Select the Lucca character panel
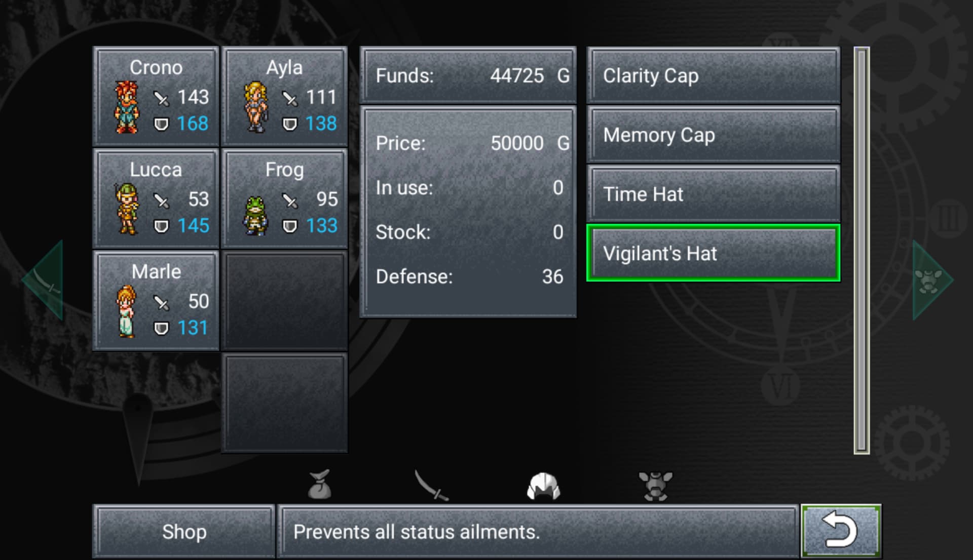Screen dimensions: 973x560 [156, 198]
